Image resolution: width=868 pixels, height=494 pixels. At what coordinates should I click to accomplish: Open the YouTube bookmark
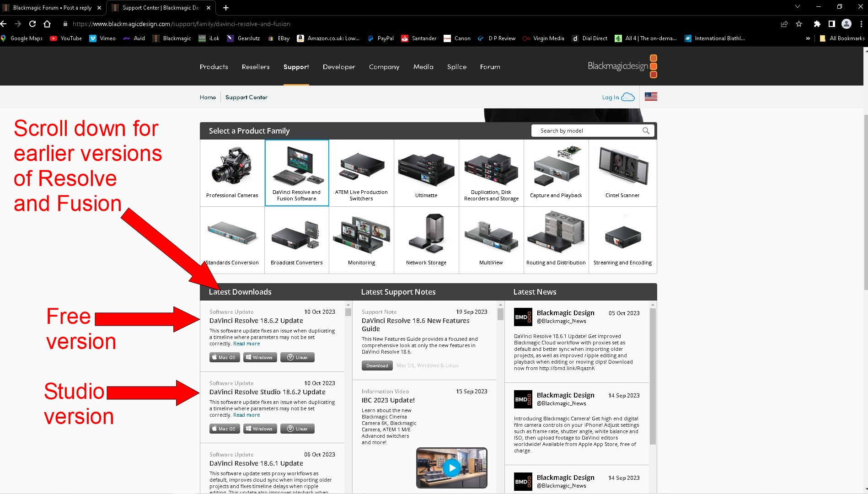(66, 38)
